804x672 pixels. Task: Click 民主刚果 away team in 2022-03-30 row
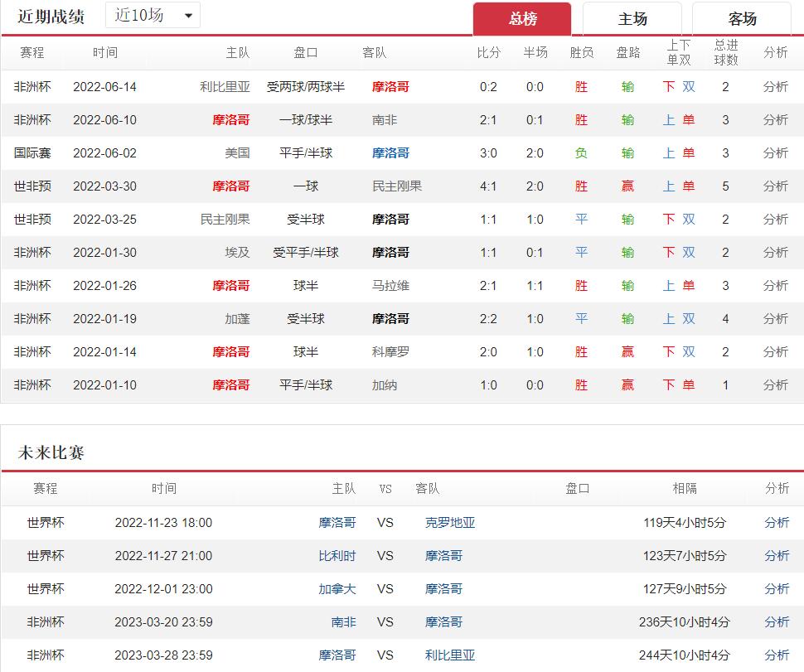397,186
